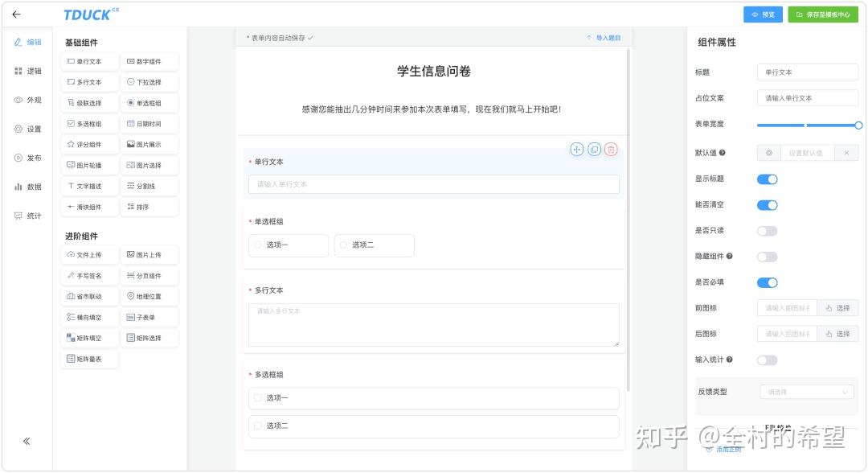The width and height of the screenshot is (868, 473).
Task: Add a 子表单 component
Action: 149,318
